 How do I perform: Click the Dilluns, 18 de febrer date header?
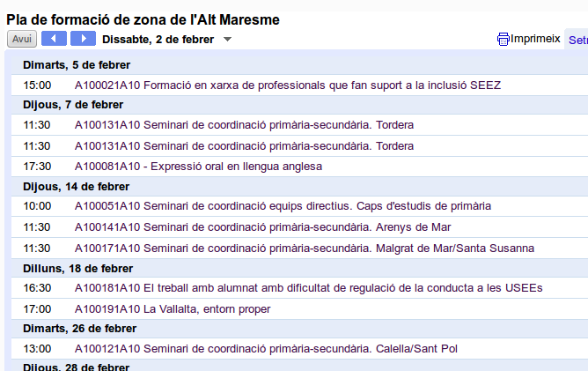(77, 268)
